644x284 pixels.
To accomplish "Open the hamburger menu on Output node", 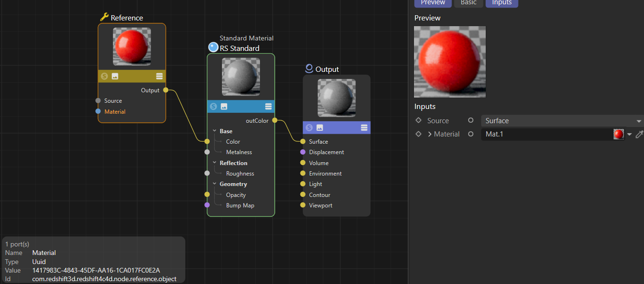I will [x=364, y=127].
